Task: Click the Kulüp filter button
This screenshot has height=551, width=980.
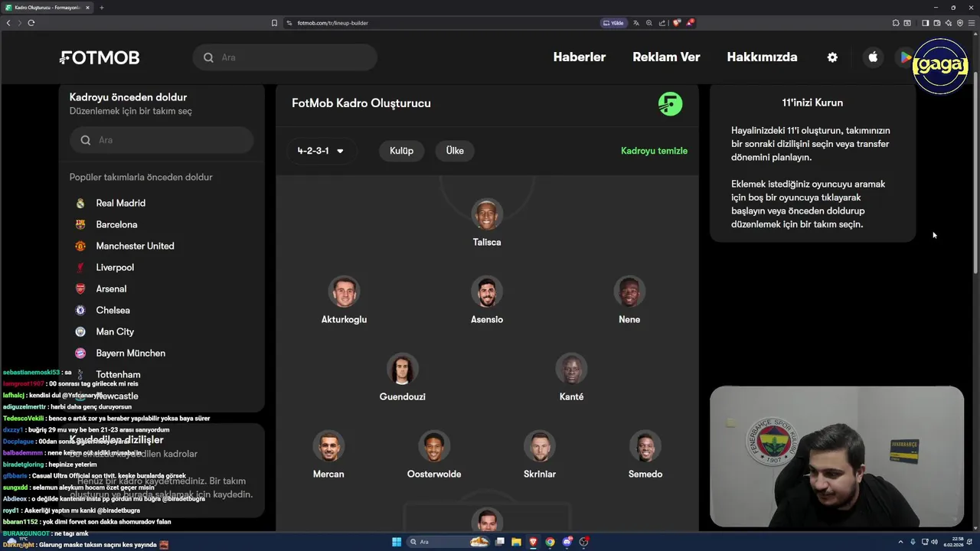Action: pos(401,151)
